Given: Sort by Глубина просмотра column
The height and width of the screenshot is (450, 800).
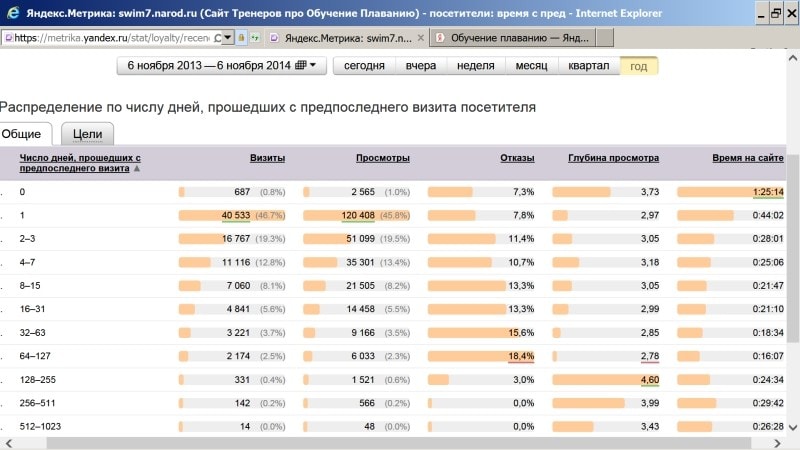Looking at the screenshot, I should [x=613, y=158].
